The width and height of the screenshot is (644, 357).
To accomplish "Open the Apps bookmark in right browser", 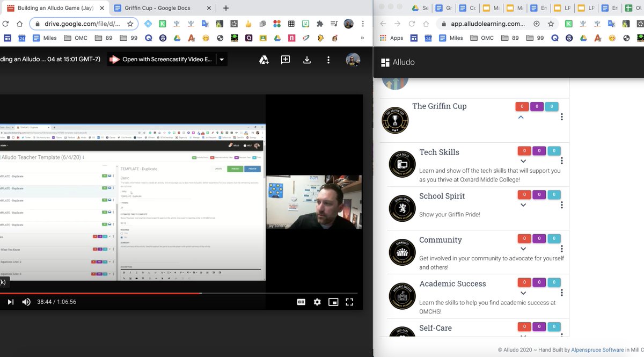I will pos(392,38).
